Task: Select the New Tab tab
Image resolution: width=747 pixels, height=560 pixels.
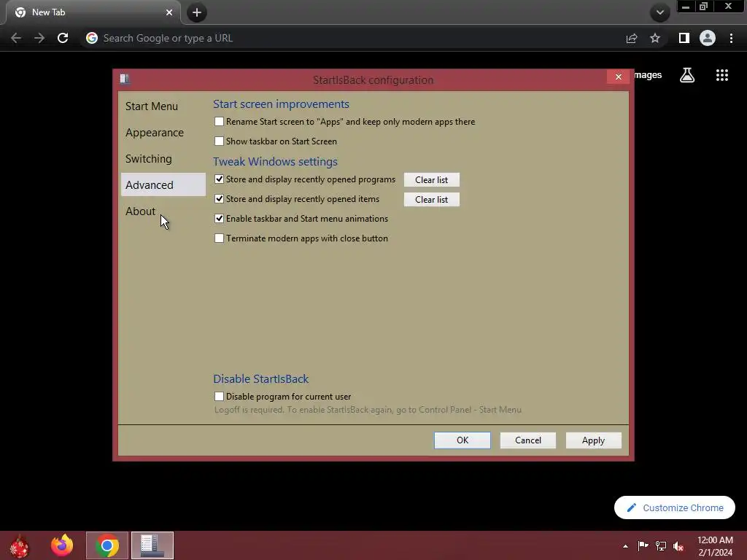Action: pos(93,12)
